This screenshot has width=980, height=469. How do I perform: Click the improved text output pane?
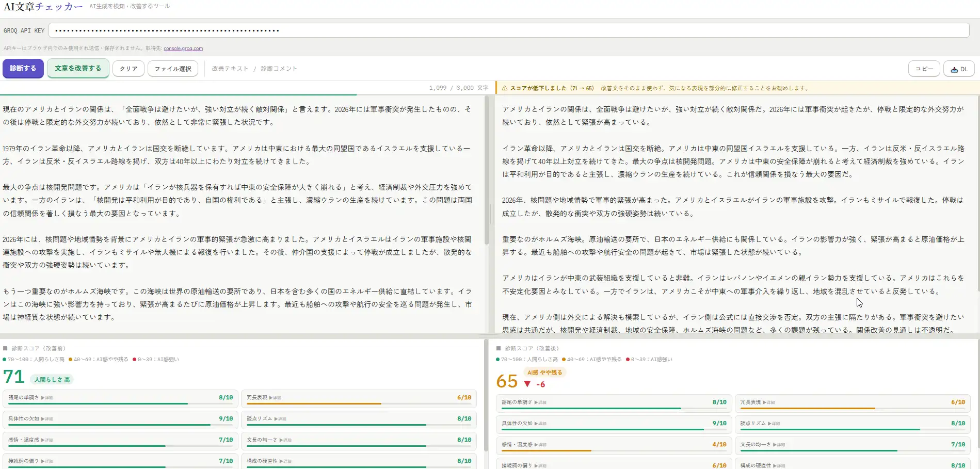click(737, 214)
